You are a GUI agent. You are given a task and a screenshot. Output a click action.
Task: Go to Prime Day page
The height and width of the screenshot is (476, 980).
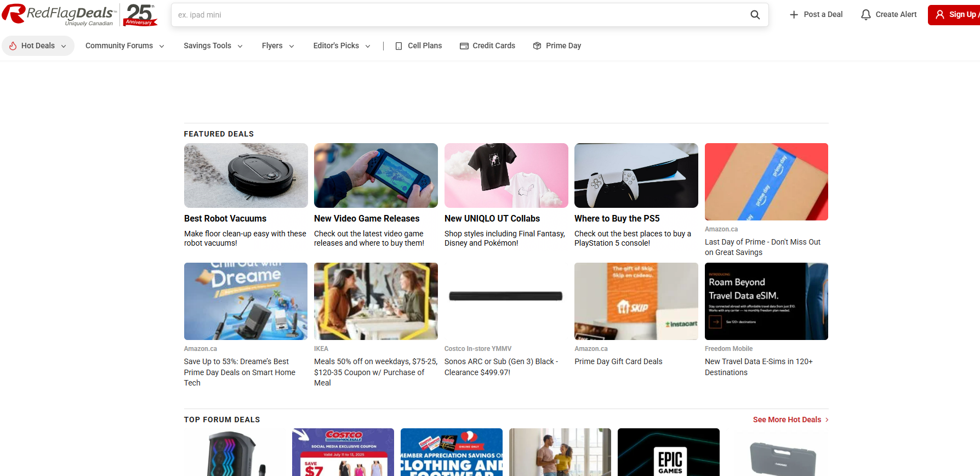557,46
